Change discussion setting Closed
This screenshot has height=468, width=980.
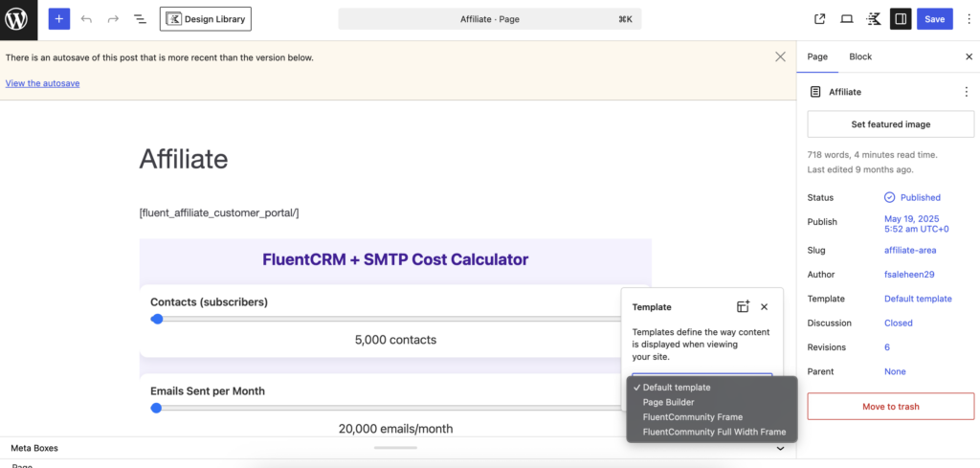click(898, 323)
